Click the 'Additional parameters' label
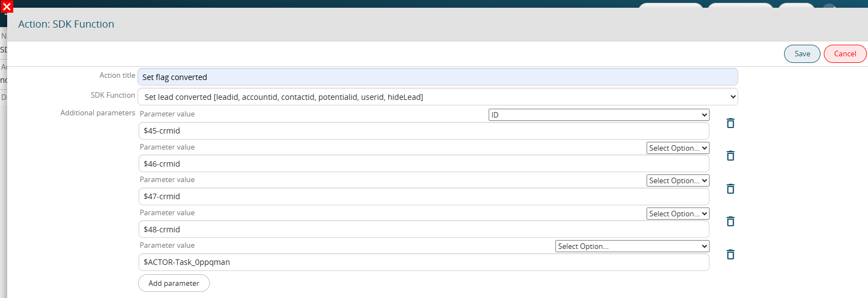868x298 pixels. (98, 113)
